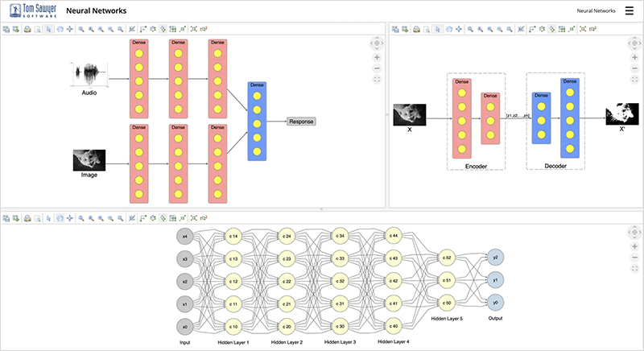Select the arrow pointer tool in autoencoder panel toolbar
The width and height of the screenshot is (644, 351).
438,29
